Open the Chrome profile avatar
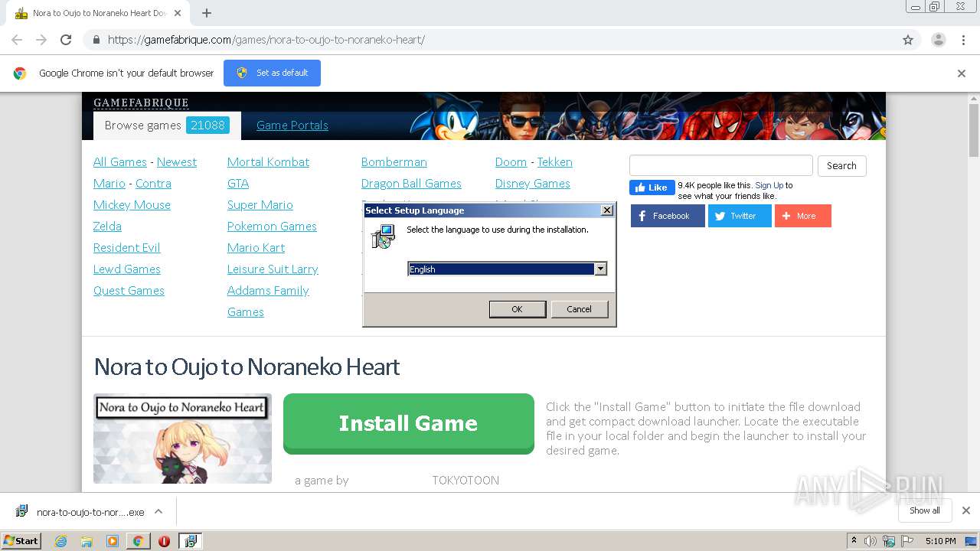Image resolution: width=980 pixels, height=551 pixels. point(938,40)
